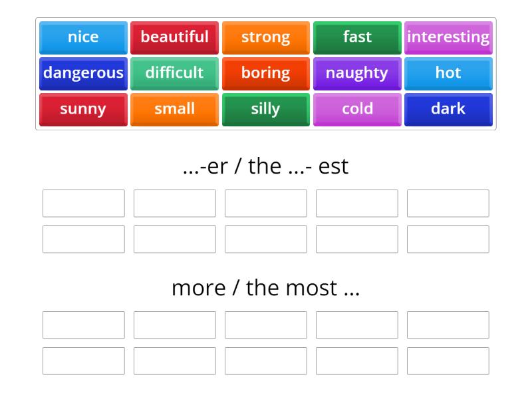Screen dimensions: 532x399
Task: Click the purple 'naughty' tile
Action: tap(357, 73)
